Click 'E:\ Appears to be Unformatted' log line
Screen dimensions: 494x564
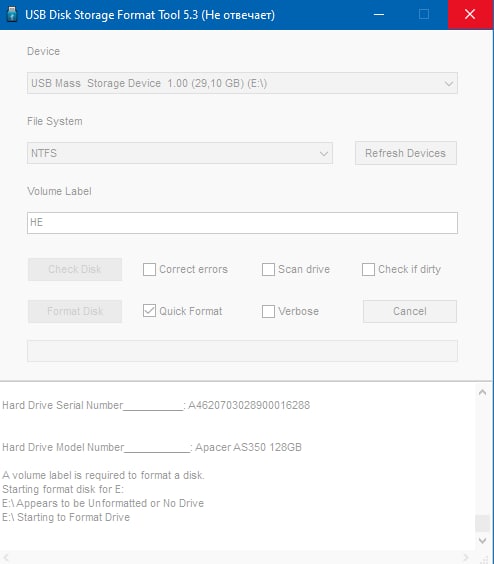coord(103,503)
